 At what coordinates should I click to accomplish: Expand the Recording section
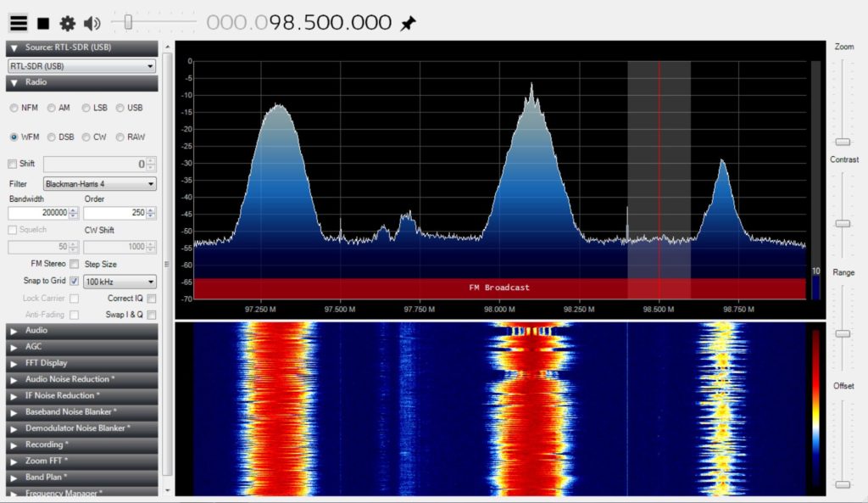coord(82,444)
